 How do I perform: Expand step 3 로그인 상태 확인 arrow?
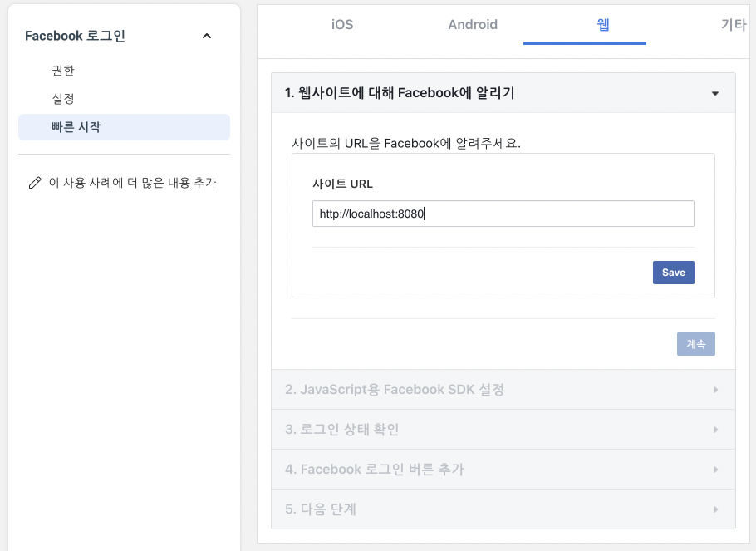point(715,430)
